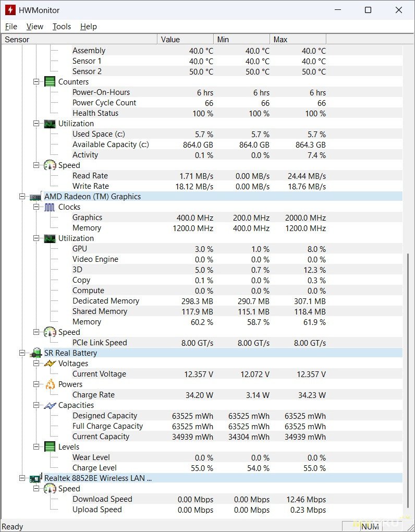Click the Counters green icon
Image resolution: width=415 pixels, height=532 pixels.
click(50, 82)
